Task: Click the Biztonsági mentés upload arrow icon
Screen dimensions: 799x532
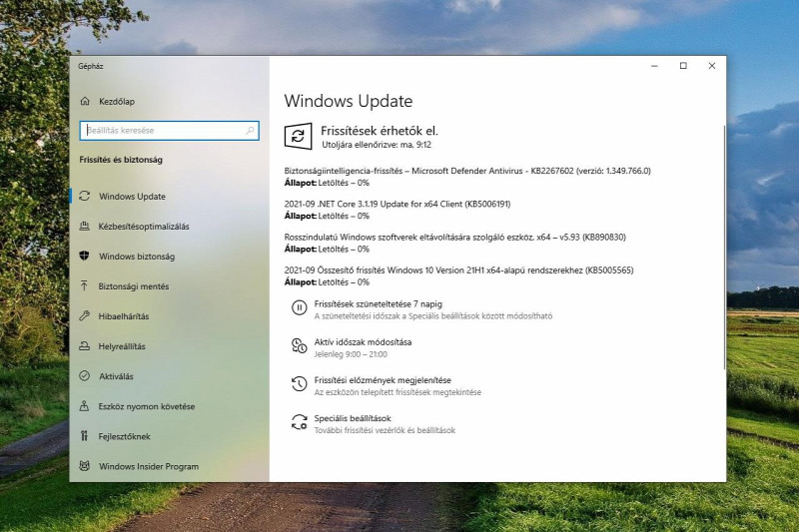Action: pos(85,286)
